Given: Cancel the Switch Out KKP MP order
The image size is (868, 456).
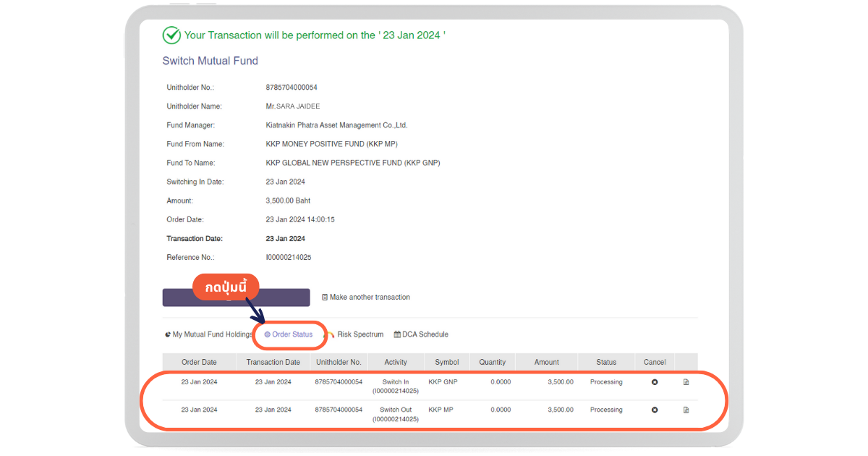Looking at the screenshot, I should click(655, 410).
